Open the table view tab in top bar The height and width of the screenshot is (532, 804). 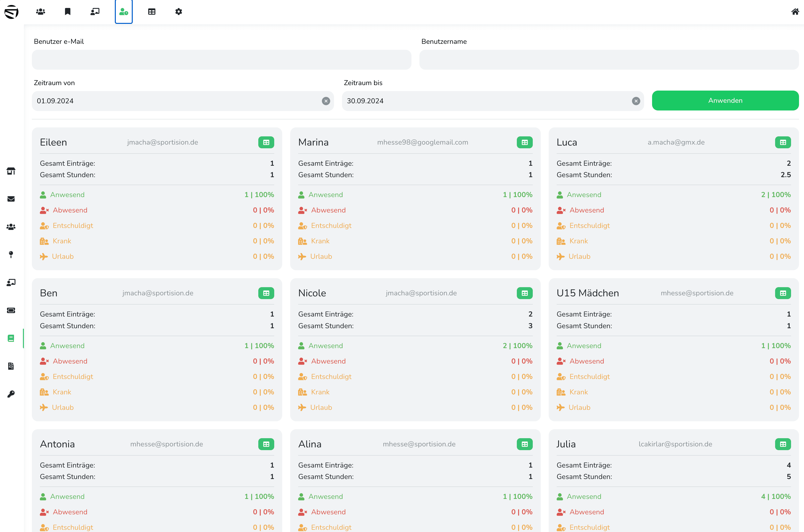152,12
